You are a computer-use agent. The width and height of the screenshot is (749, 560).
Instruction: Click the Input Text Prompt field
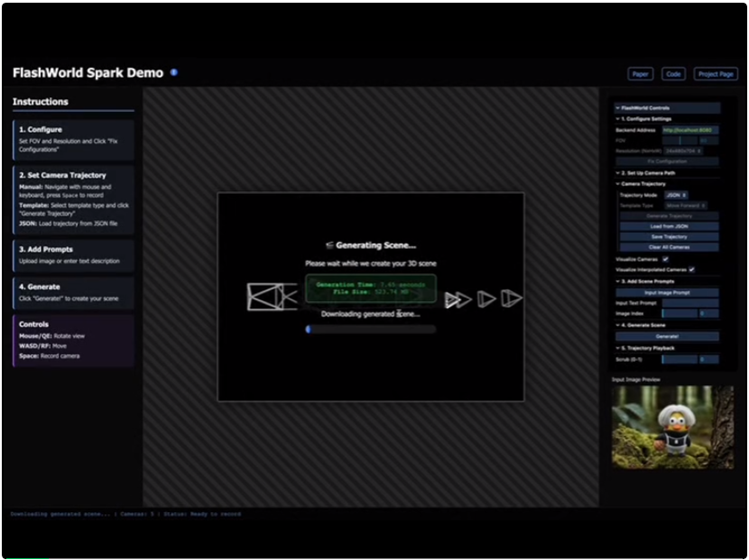[x=690, y=303]
